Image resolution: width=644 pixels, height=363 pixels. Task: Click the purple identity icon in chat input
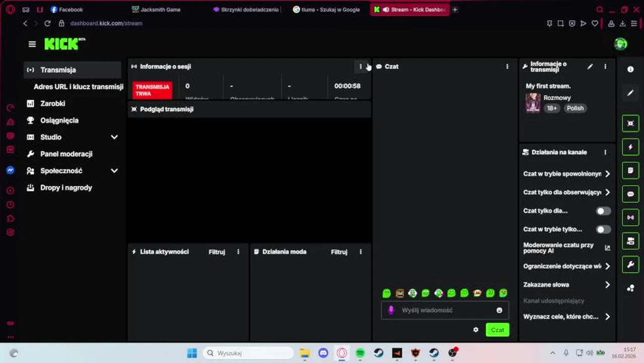point(391,310)
